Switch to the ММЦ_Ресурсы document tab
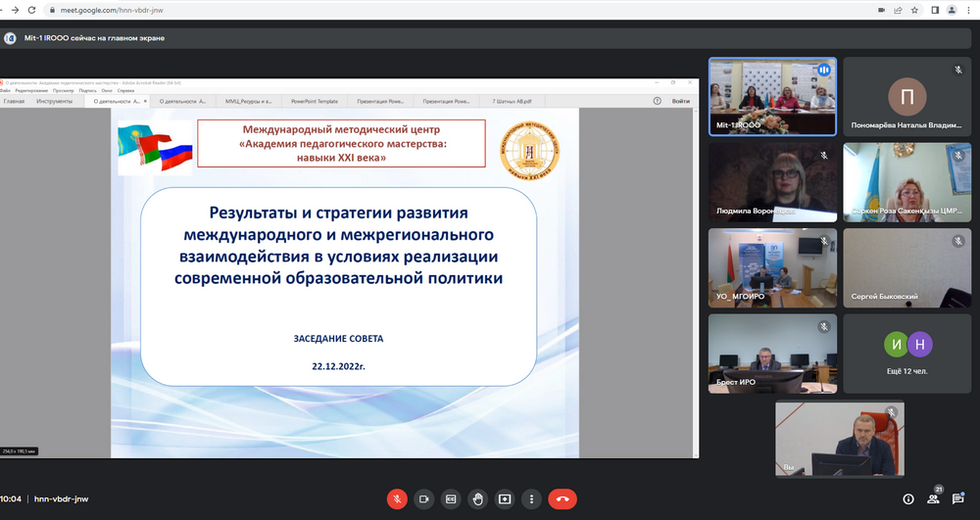Screen dimensions: 980x520 pos(248,101)
